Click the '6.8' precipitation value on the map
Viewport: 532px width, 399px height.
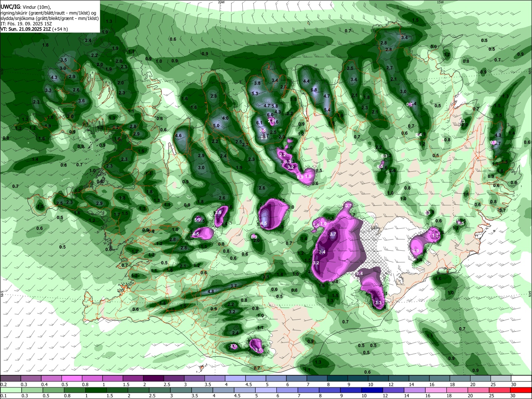pyautogui.click(x=314, y=90)
